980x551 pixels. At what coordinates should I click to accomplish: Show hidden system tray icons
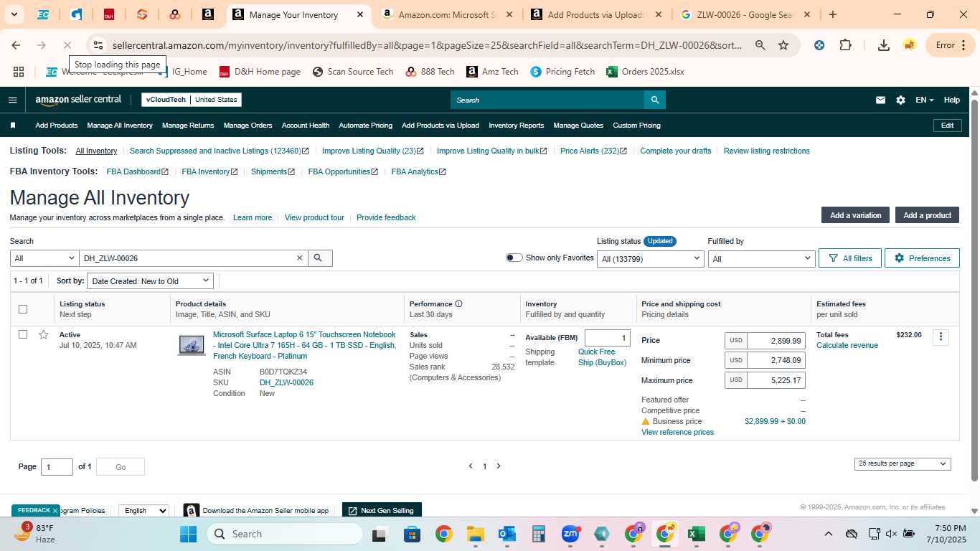[828, 534]
